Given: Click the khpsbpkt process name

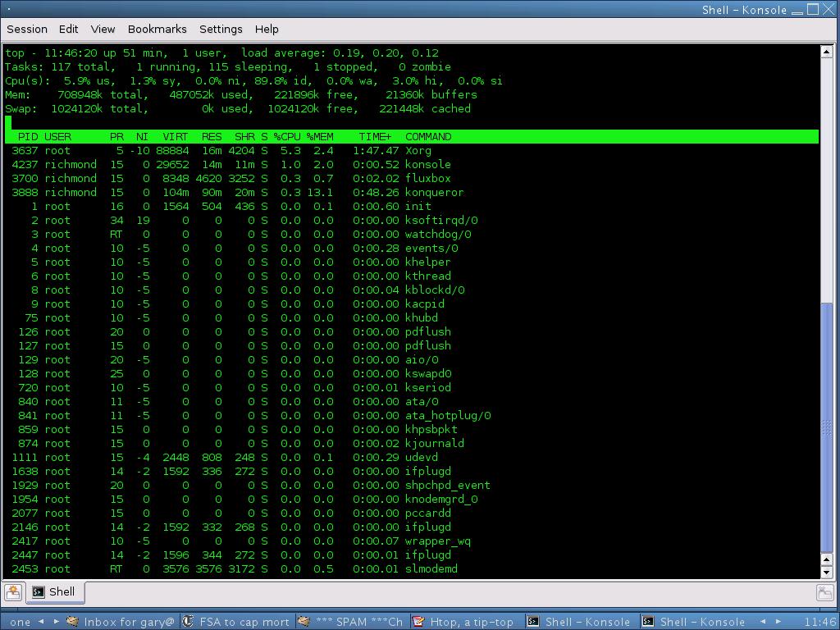Looking at the screenshot, I should click(x=431, y=429).
